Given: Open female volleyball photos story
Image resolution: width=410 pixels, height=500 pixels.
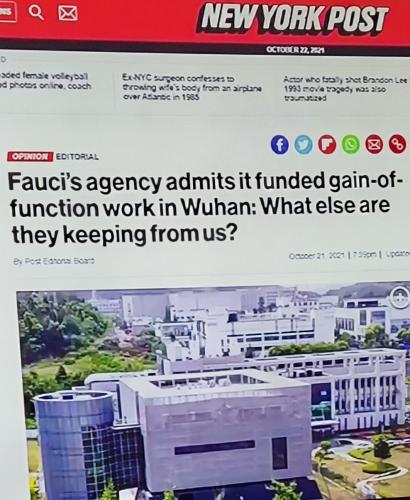Looking at the screenshot, I should coord(45,80).
